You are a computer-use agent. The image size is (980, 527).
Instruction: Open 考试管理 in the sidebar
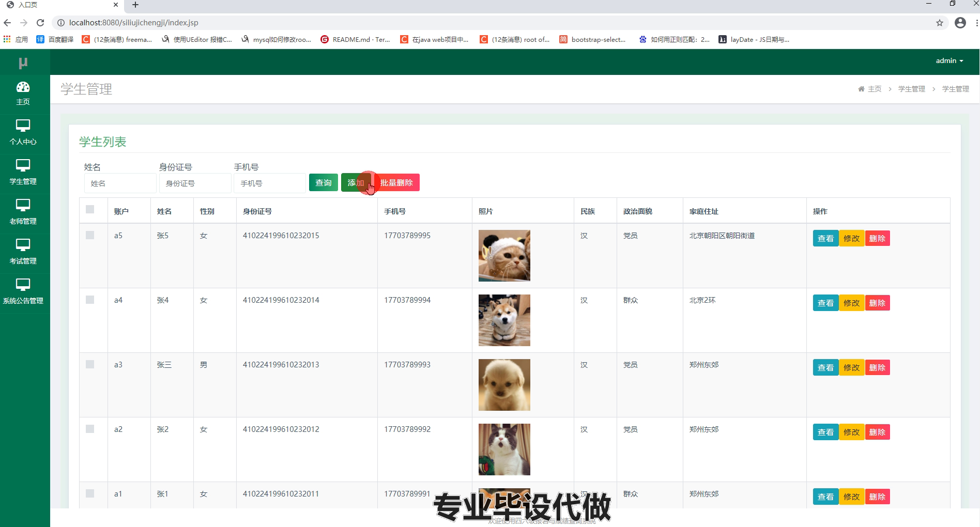pyautogui.click(x=23, y=253)
